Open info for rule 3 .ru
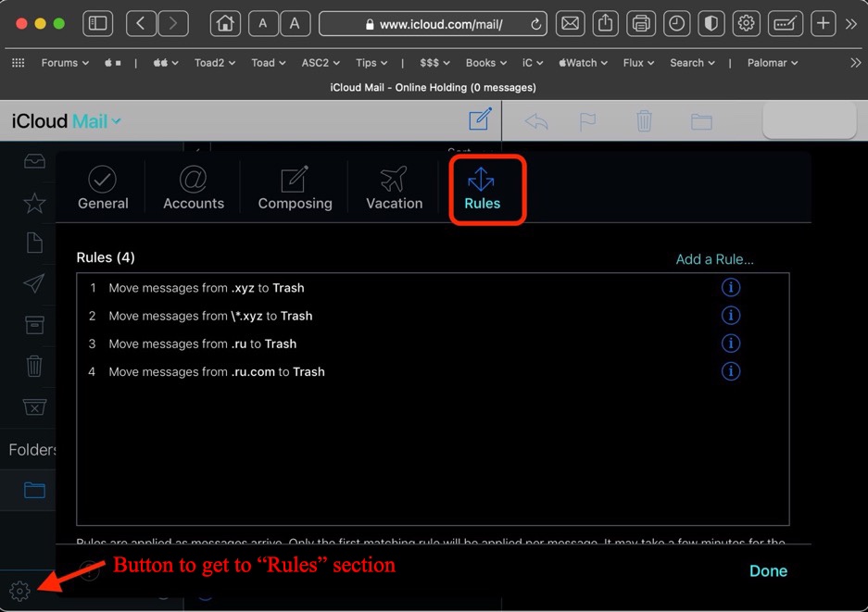Viewport: 868px width, 612px height. [x=730, y=343]
